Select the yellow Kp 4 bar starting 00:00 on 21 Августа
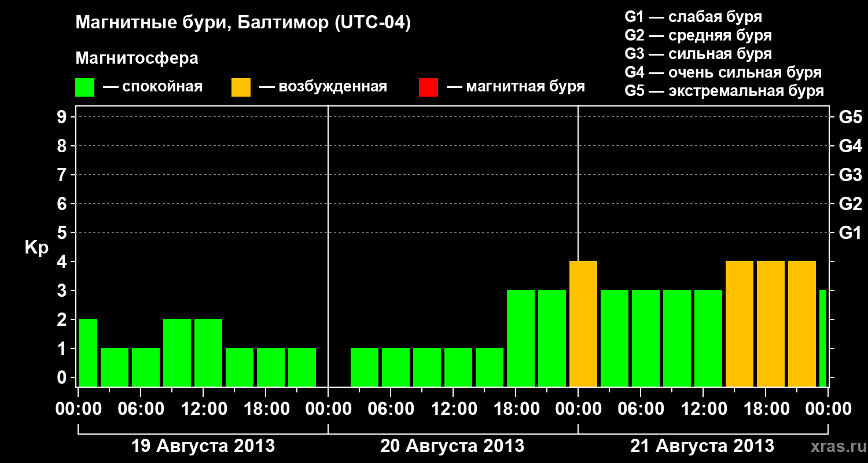This screenshot has height=463, width=868. (x=583, y=324)
